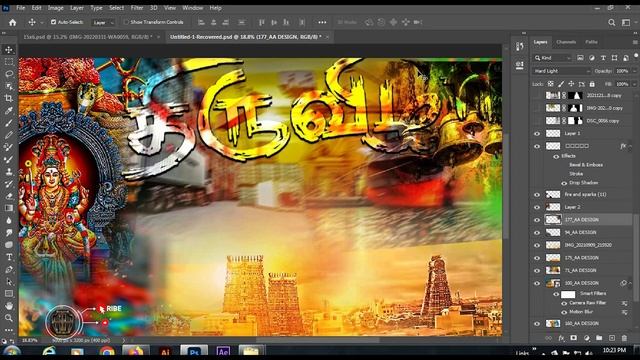The image size is (640, 360).
Task: Open the Edit Toolbar ellipsis in tools panel
Action: click(9, 330)
